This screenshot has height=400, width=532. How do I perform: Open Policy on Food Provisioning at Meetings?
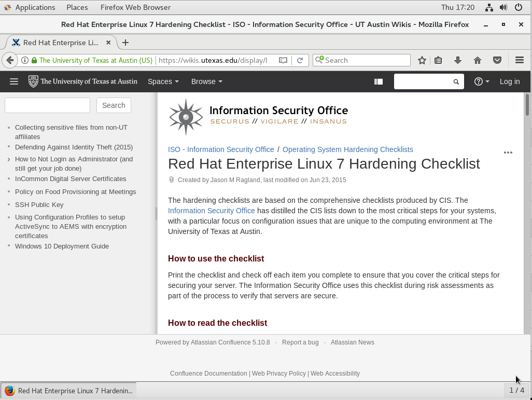(x=75, y=191)
